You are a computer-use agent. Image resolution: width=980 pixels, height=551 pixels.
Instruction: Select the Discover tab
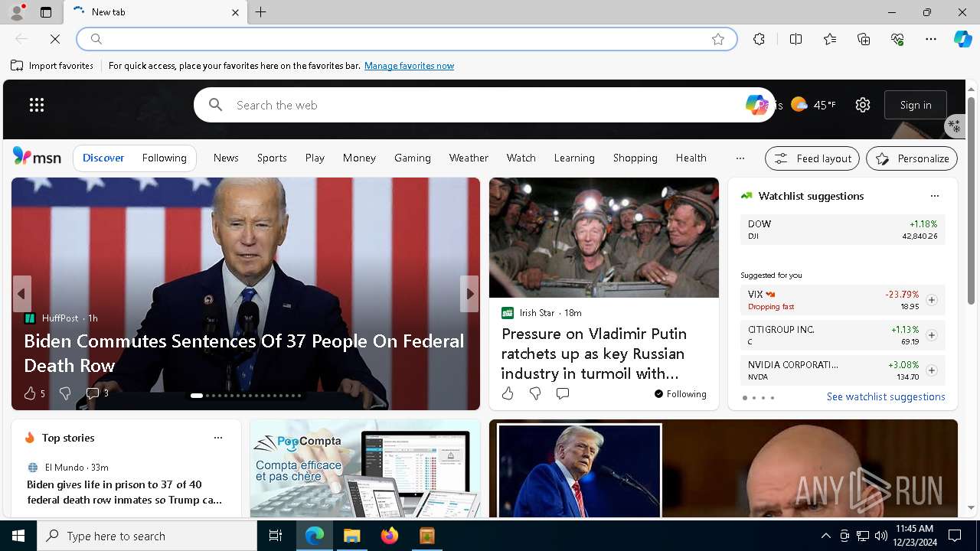coord(103,158)
